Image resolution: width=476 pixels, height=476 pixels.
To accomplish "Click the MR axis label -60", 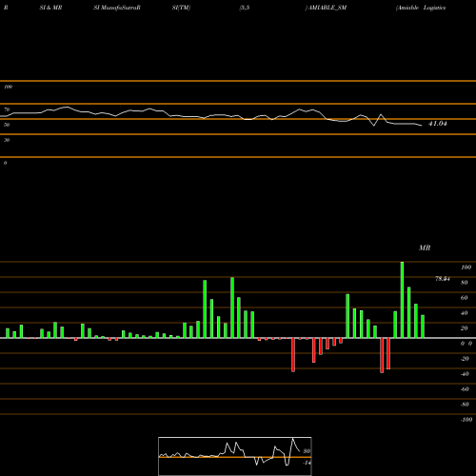I will click(465, 389).
